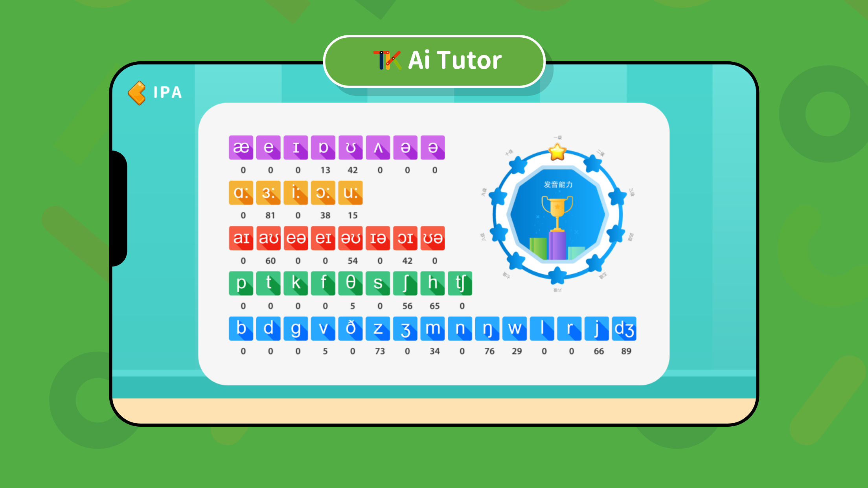Select the p consonant IPA icon

(x=243, y=283)
